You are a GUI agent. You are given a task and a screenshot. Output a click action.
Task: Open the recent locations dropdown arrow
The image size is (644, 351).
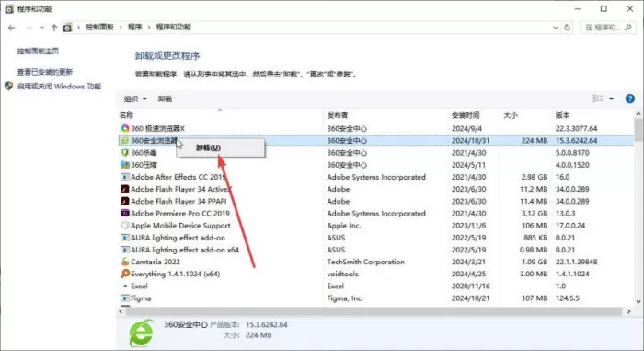pos(42,28)
